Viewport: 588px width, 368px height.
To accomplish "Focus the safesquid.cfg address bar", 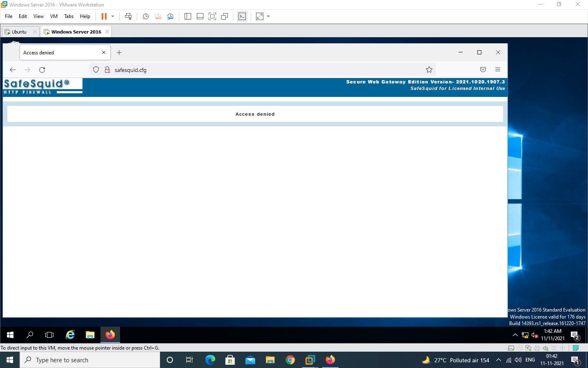I will coord(262,70).
